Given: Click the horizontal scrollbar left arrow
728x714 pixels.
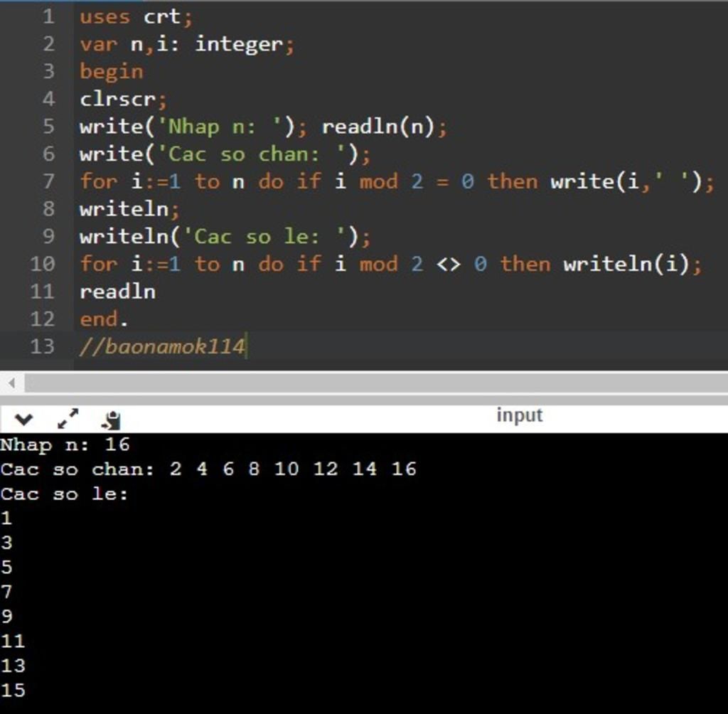Looking at the screenshot, I should coord(12,383).
